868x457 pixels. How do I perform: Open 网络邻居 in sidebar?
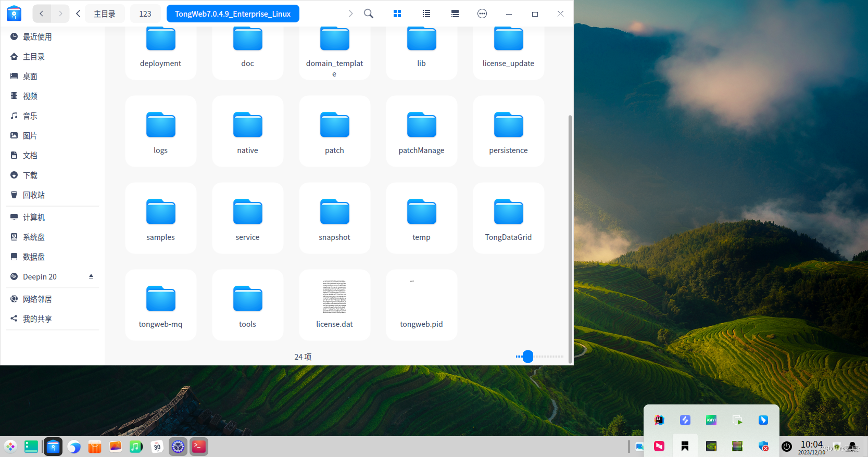[52, 299]
